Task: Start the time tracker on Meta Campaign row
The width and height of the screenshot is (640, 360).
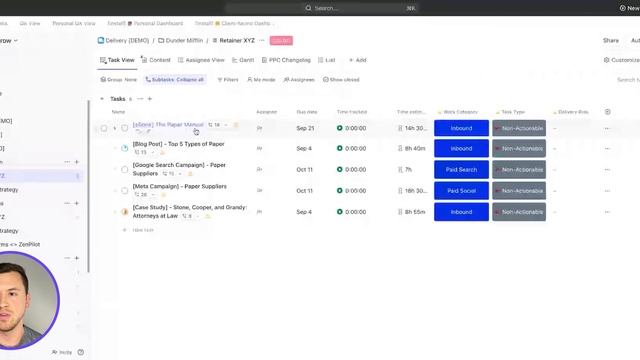Action: 340,191
